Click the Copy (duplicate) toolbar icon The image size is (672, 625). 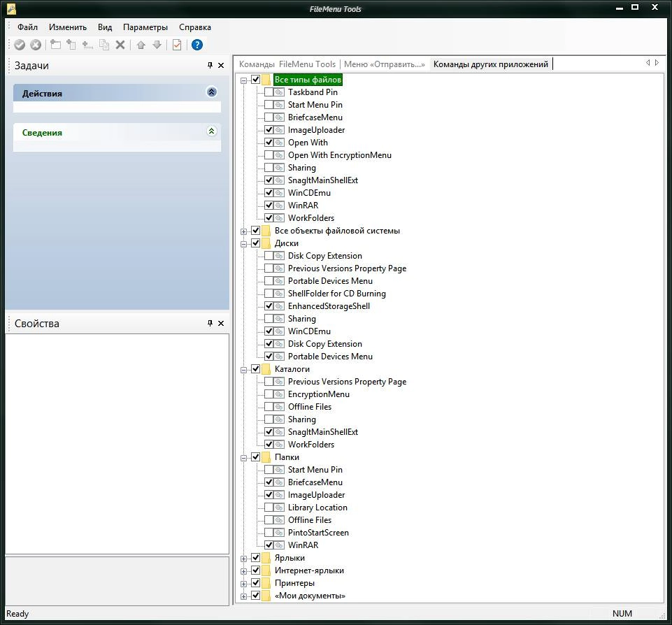(104, 45)
